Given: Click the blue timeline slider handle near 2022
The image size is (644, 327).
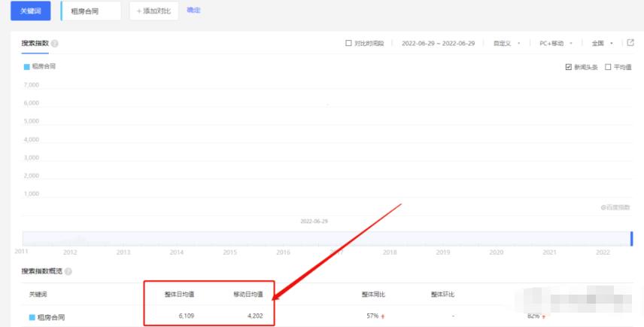Looking at the screenshot, I should point(632,238).
